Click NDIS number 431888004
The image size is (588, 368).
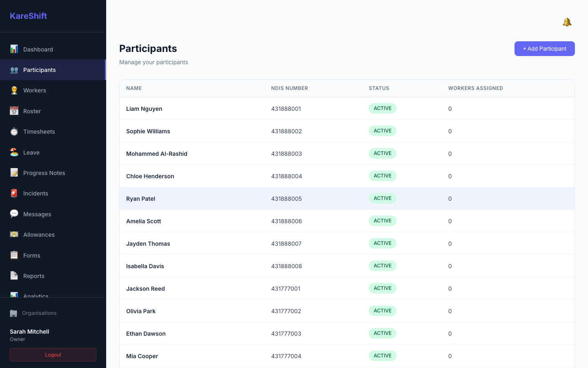(x=287, y=176)
